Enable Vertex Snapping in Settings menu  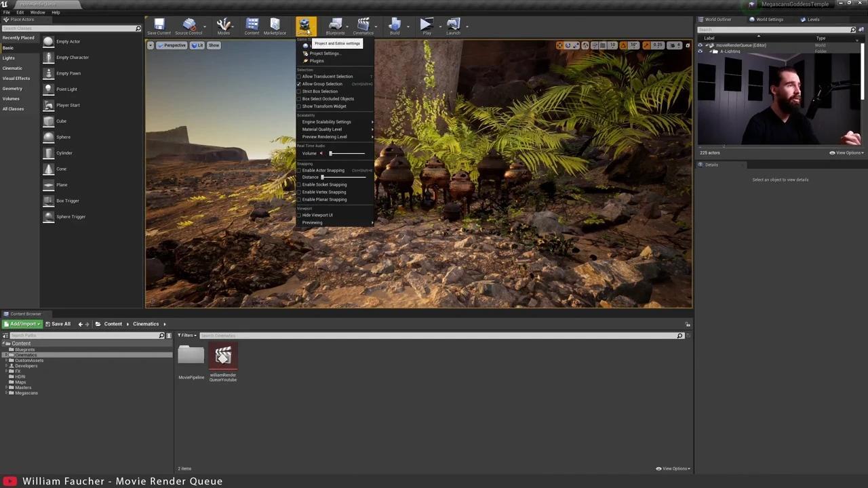coord(323,192)
